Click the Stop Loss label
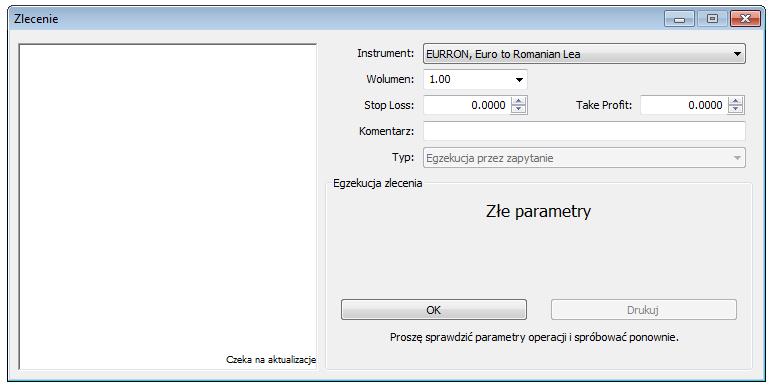Screen dimensions: 771x387 tap(389, 105)
